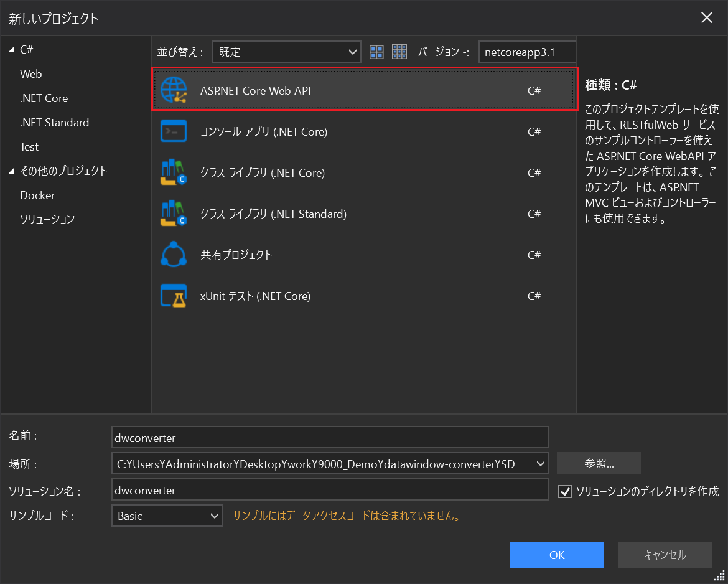Click the 参照... browse button
The width and height of the screenshot is (728, 584).
pyautogui.click(x=599, y=464)
